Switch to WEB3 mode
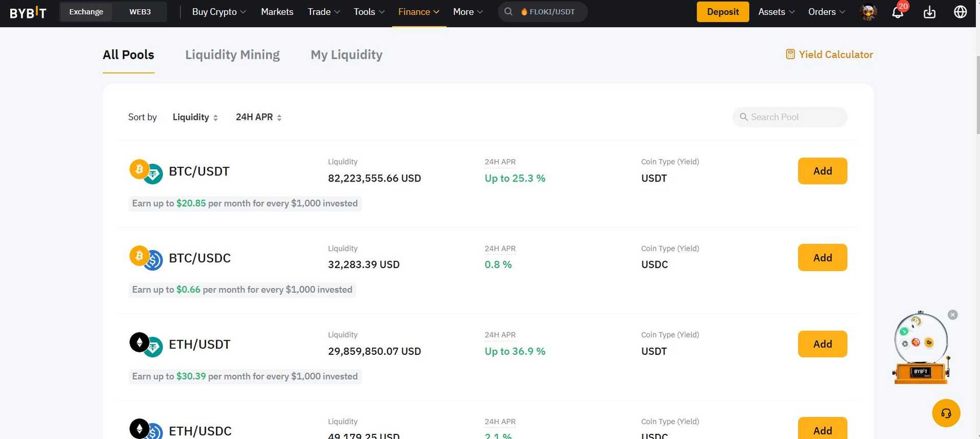The width and height of the screenshot is (980, 439). 140,12
